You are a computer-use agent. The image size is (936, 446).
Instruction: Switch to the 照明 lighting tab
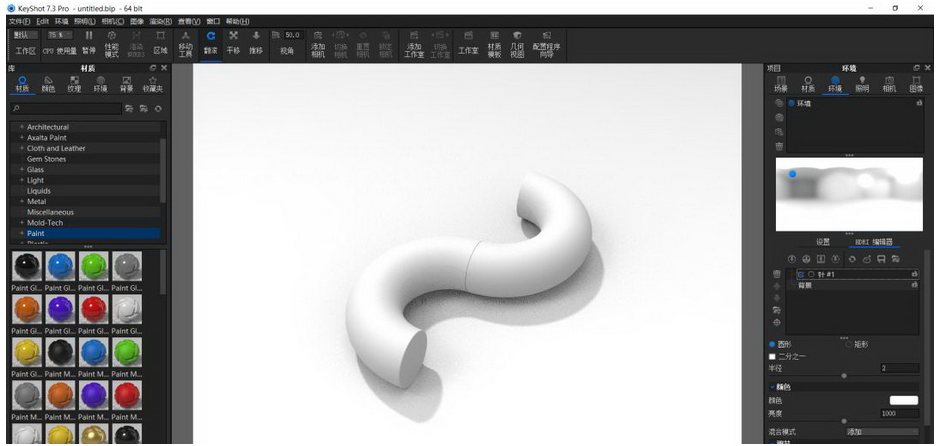pyautogui.click(x=862, y=84)
